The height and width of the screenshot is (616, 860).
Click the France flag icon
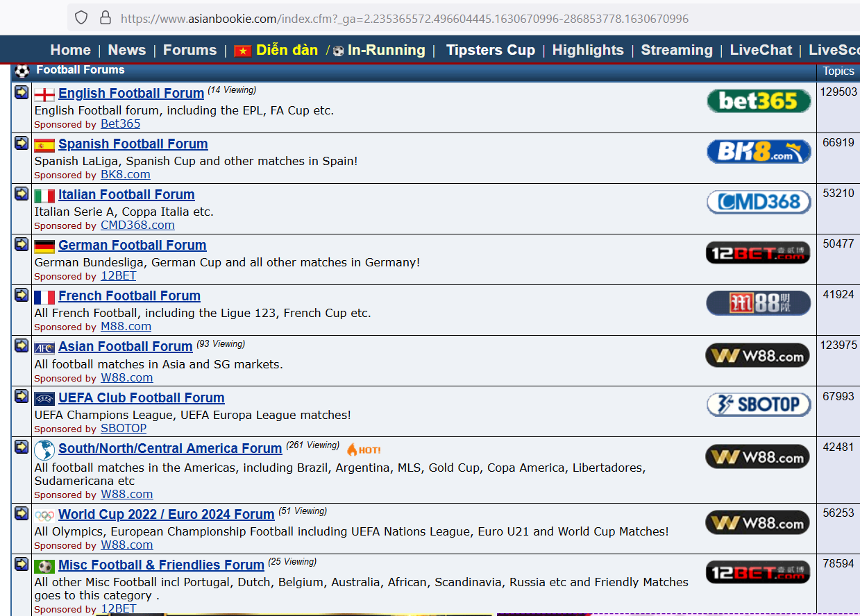(x=44, y=298)
